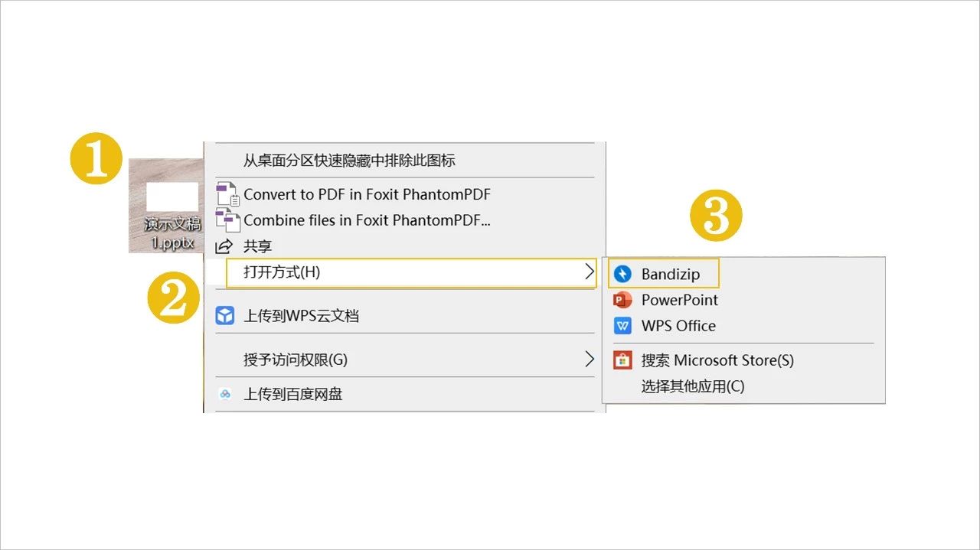Click the WPS云文档 cube icon
This screenshot has width=980, height=550.
[224, 314]
